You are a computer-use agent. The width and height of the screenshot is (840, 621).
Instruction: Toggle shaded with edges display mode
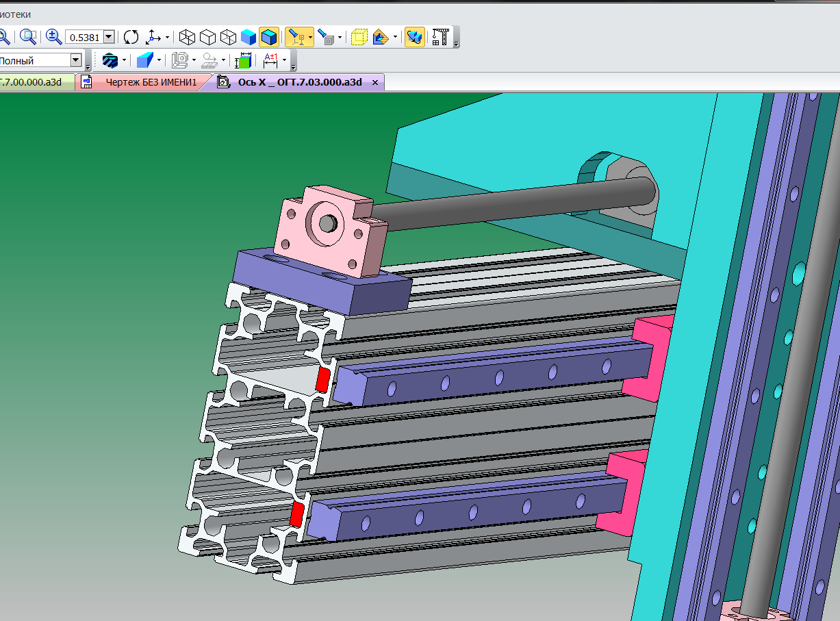point(269,37)
